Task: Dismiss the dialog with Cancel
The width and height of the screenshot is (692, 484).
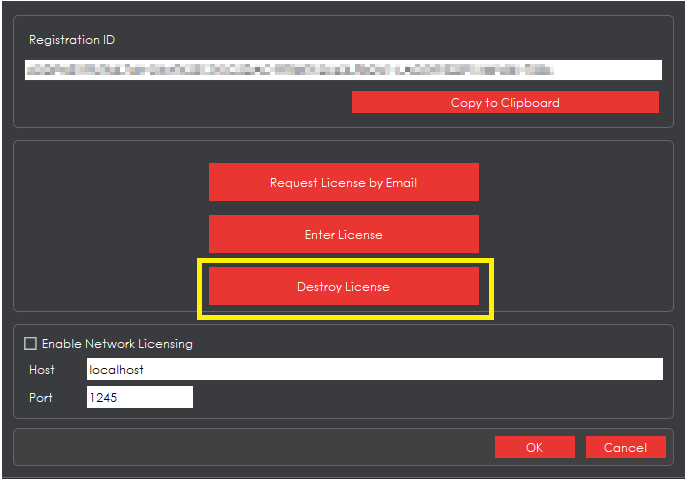Action: click(x=626, y=447)
